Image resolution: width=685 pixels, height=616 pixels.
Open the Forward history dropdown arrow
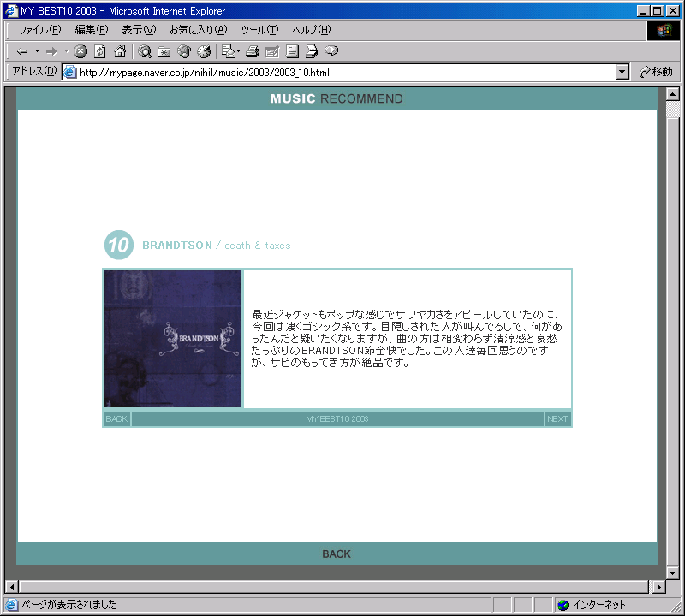point(67,51)
